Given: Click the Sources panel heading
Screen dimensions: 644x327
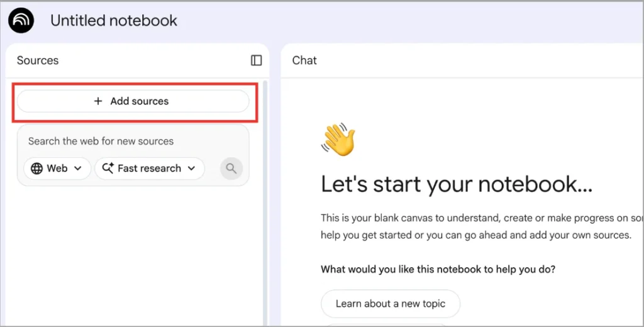Looking at the screenshot, I should tap(38, 60).
